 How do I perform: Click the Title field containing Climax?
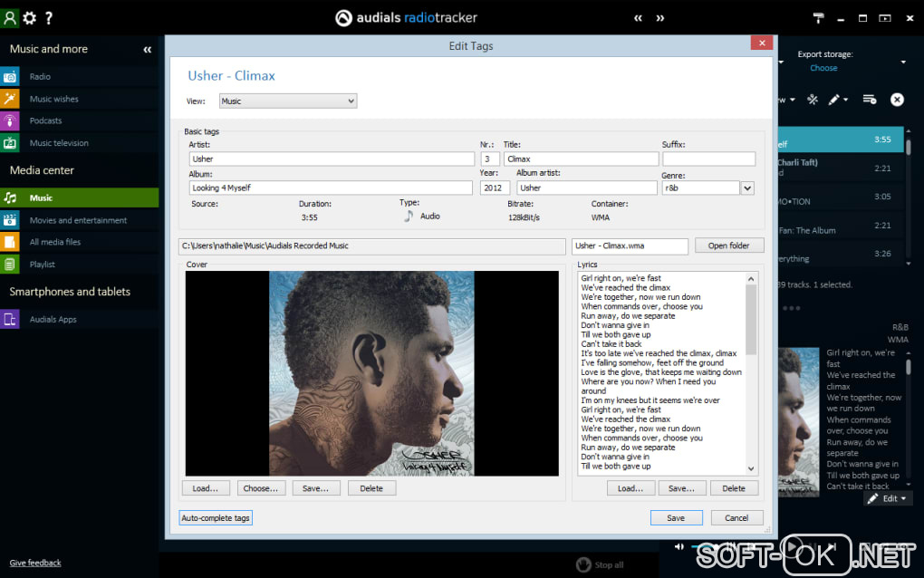[581, 159]
